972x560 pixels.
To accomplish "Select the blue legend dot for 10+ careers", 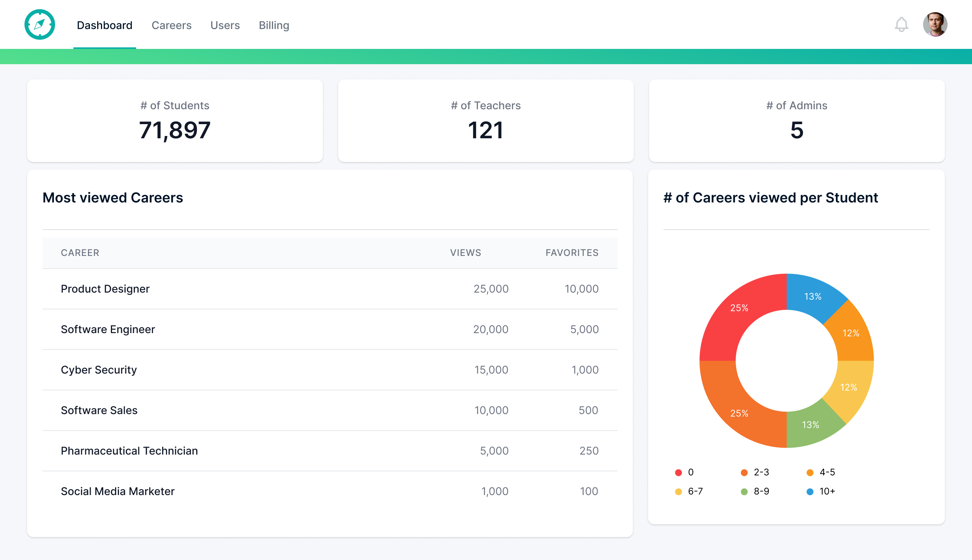I will point(810,491).
